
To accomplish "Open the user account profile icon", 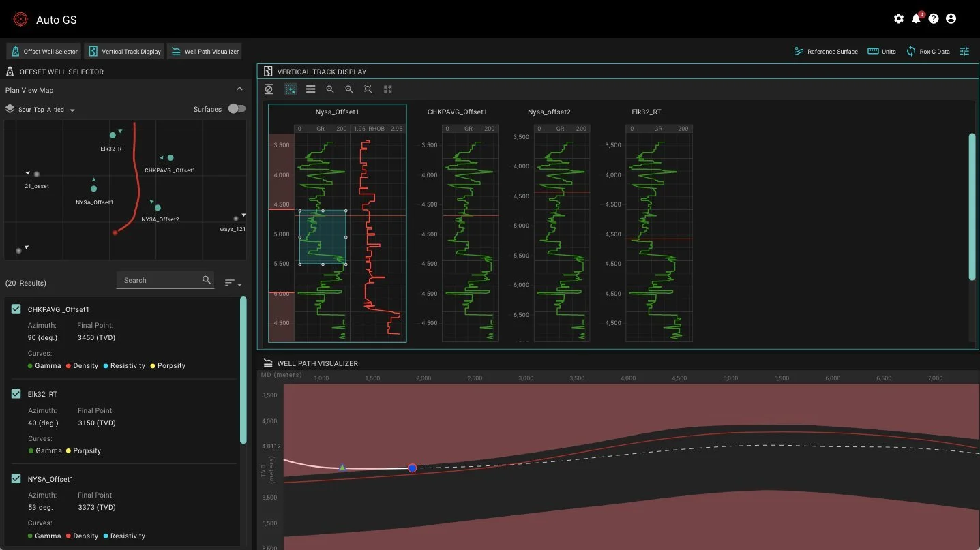I will click(951, 19).
